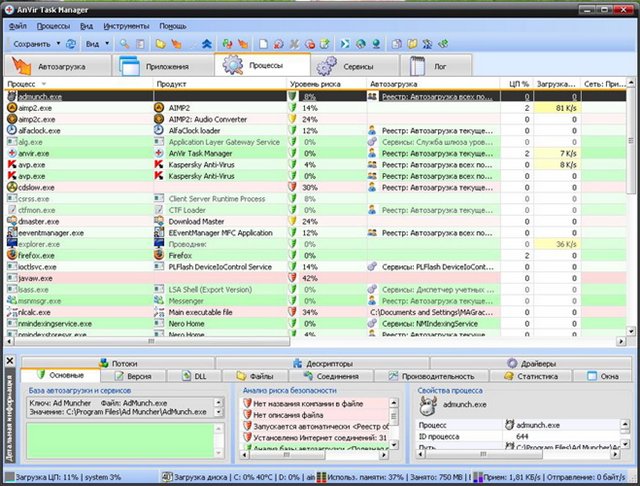
Task: Sort by the Уровень риска column header
Action: pos(320,85)
